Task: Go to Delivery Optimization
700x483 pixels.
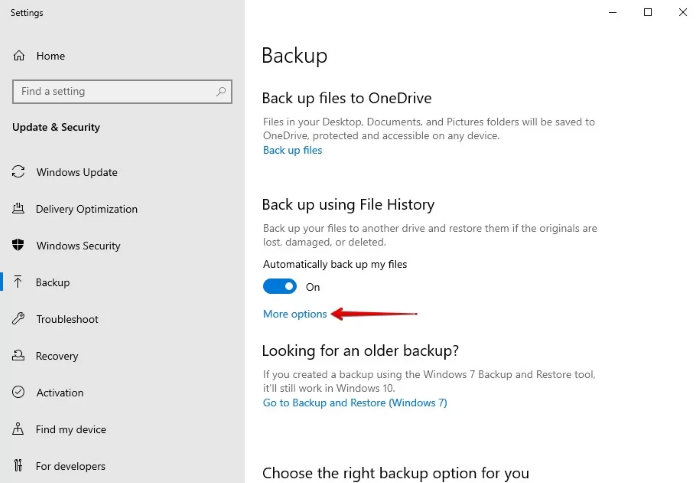Action: tap(122, 209)
